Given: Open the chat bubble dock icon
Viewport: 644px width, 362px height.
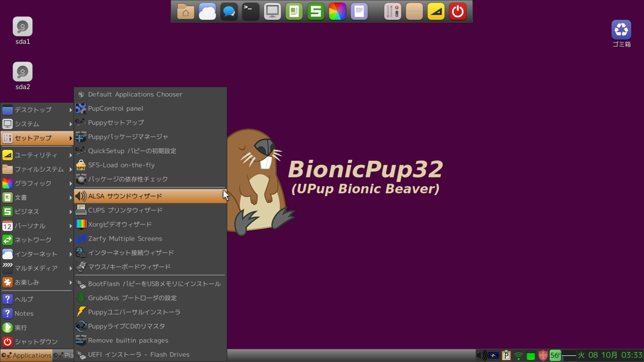Looking at the screenshot, I should point(229,12).
